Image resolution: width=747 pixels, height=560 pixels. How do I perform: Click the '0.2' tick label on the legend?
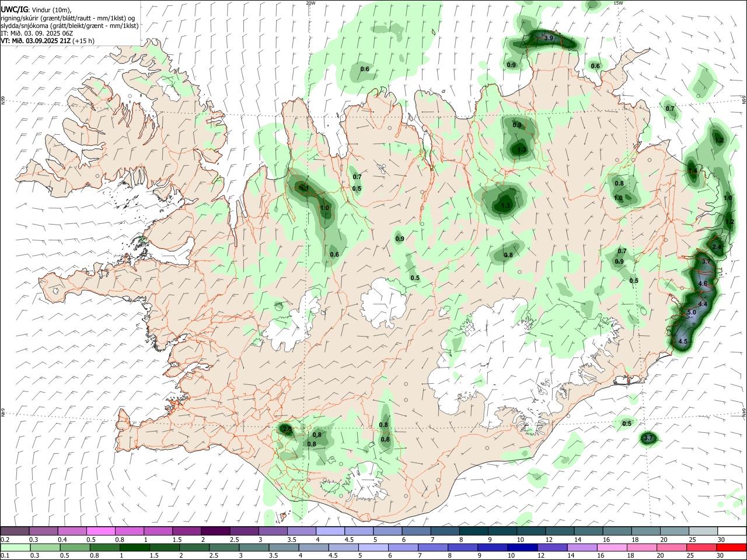point(5,540)
